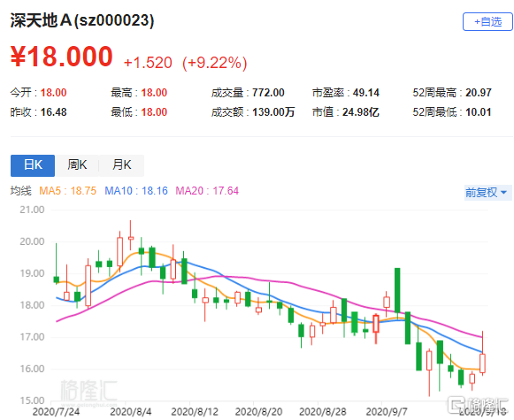Click the 2020/9/7 date axis label
The height and width of the screenshot is (420, 514).
[x=387, y=411]
